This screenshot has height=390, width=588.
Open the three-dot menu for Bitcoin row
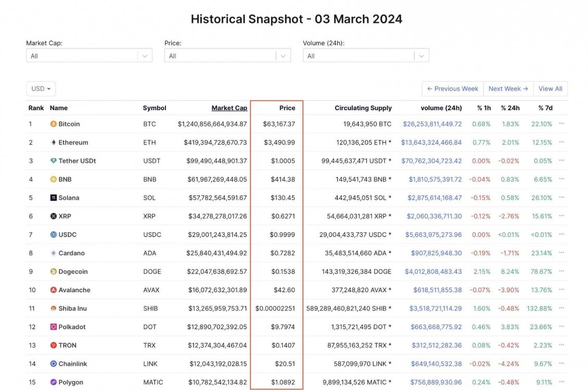tap(561, 124)
